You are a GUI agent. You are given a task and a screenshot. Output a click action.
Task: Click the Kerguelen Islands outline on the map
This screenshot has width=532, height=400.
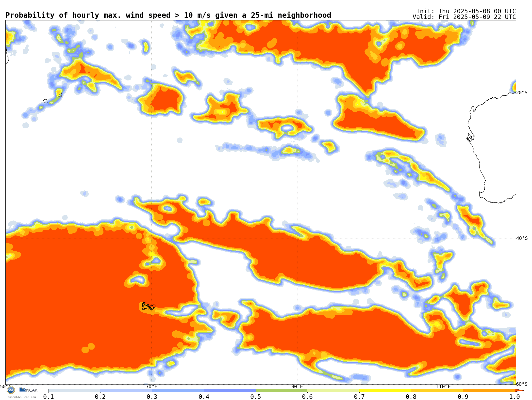pyautogui.click(x=149, y=306)
